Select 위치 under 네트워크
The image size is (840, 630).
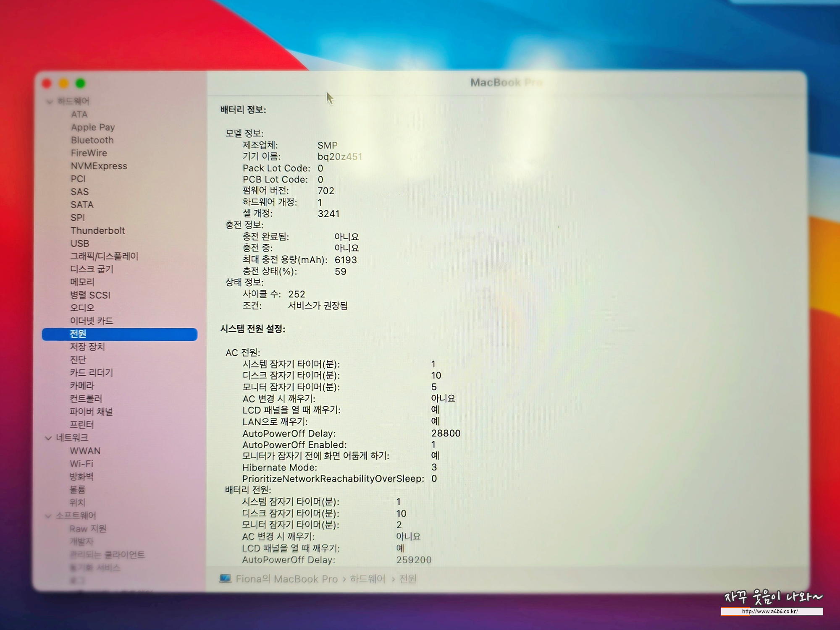click(x=77, y=502)
